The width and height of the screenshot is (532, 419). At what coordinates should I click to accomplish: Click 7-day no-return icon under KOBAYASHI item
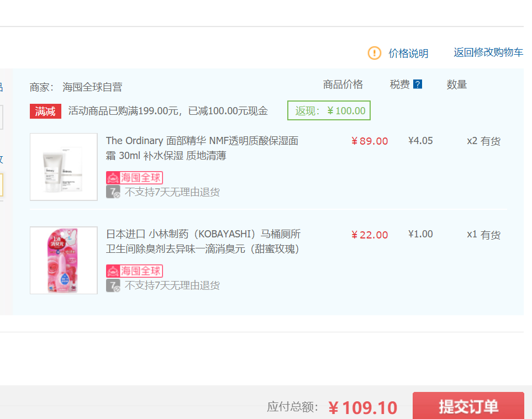pos(113,285)
